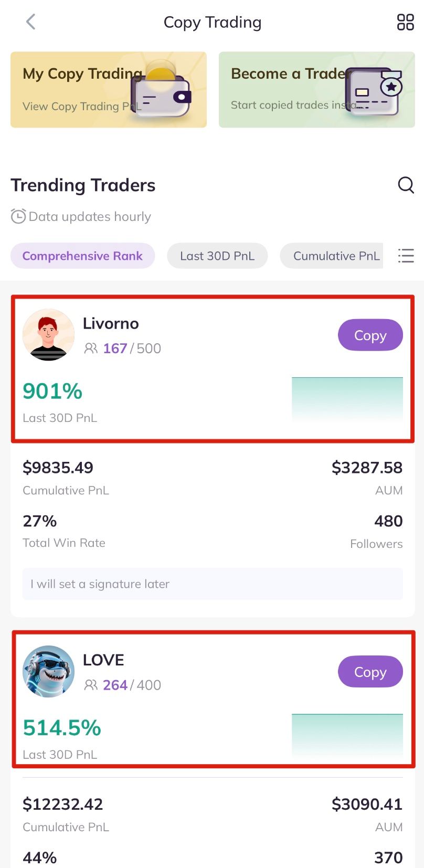Tap Livorno's red-haired avatar
This screenshot has height=868, width=424.
(49, 335)
